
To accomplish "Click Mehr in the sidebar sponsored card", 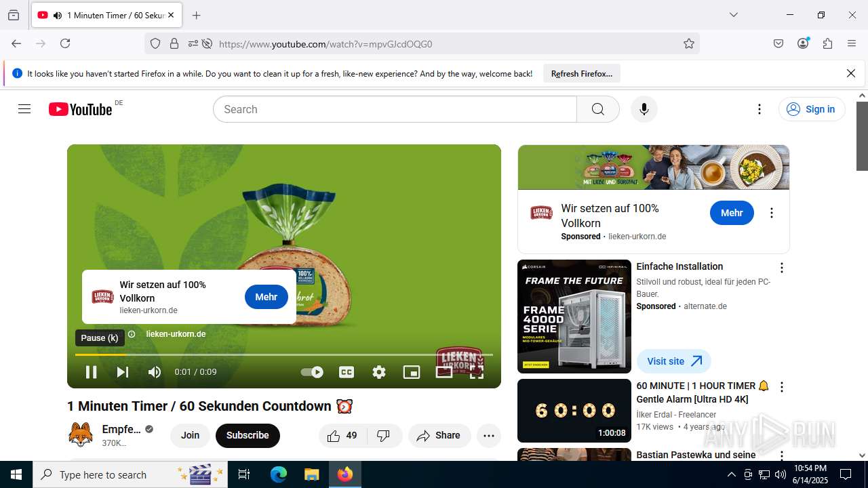I will tap(732, 213).
